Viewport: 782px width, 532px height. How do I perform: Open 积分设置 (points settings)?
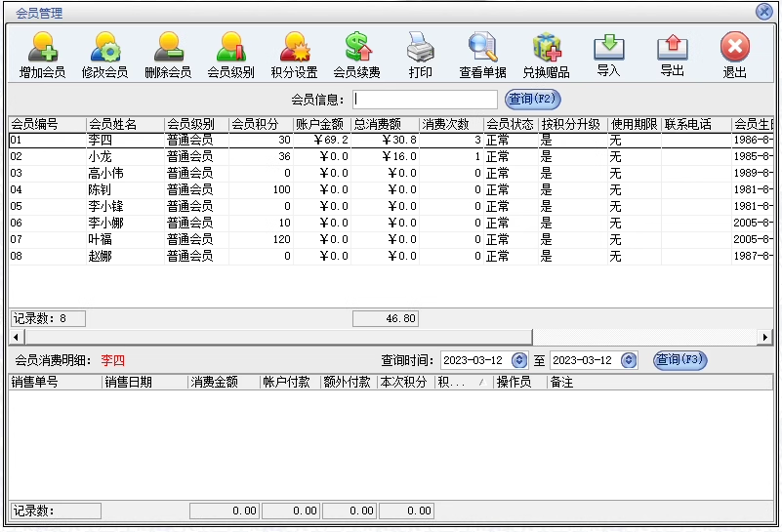click(x=294, y=55)
